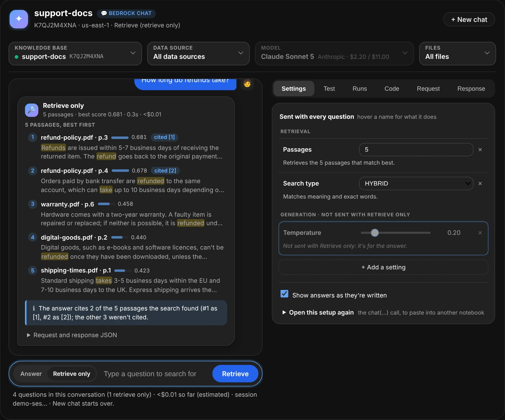The height and width of the screenshot is (420, 505).
Task: Open the Runs tab
Action: (360, 89)
